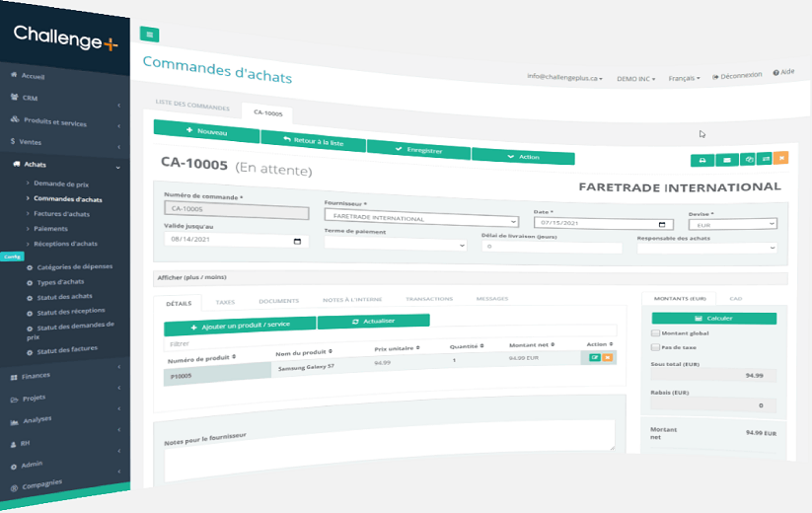This screenshot has width=812, height=513.
Task: Tick the Pas de taxe checkbox
Action: pyautogui.click(x=656, y=347)
